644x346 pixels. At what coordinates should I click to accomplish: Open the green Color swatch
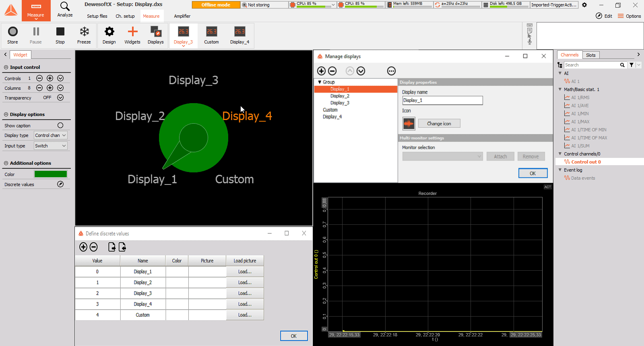pyautogui.click(x=51, y=174)
